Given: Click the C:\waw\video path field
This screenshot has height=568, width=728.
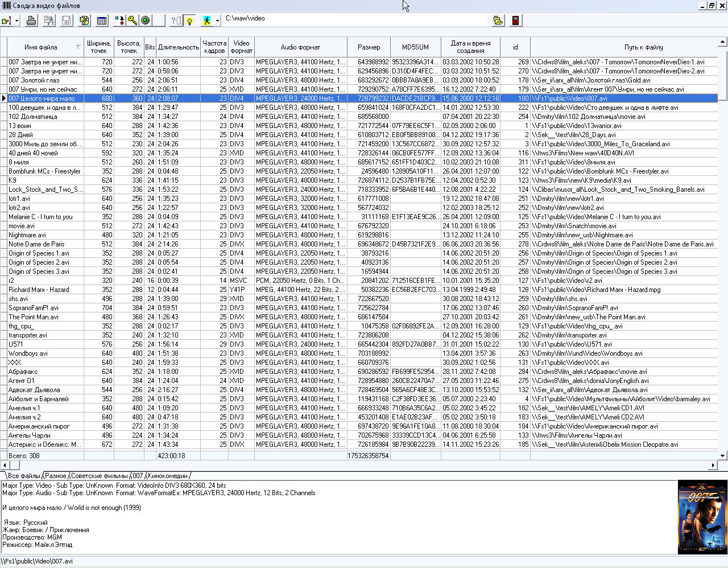Looking at the screenshot, I should click(356, 19).
